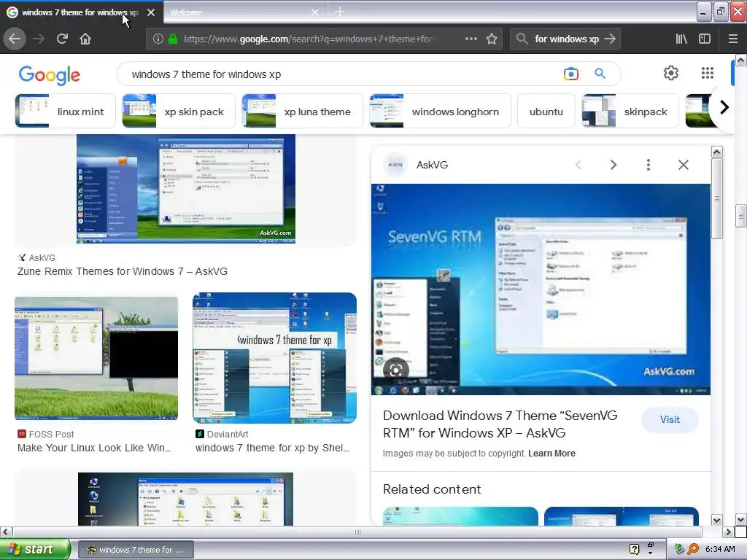Click the preview panel scroll up arrow

click(x=716, y=152)
